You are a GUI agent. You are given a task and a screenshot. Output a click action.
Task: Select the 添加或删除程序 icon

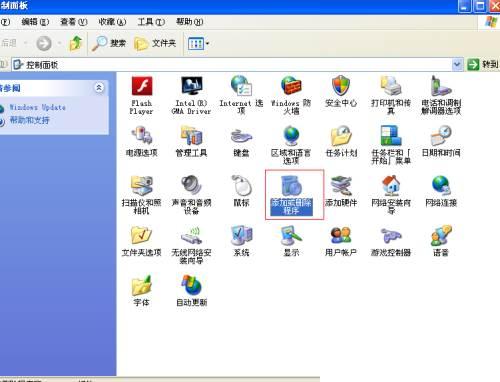pos(291,186)
